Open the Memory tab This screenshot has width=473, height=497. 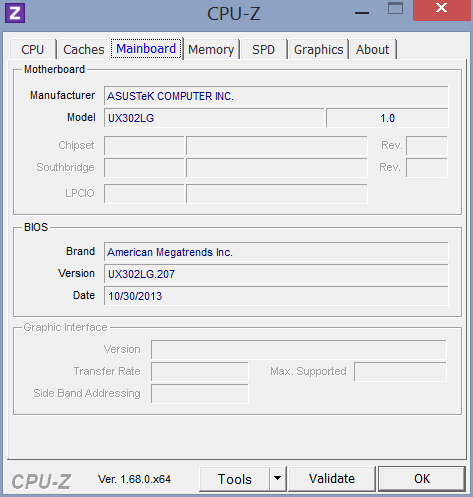(211, 49)
